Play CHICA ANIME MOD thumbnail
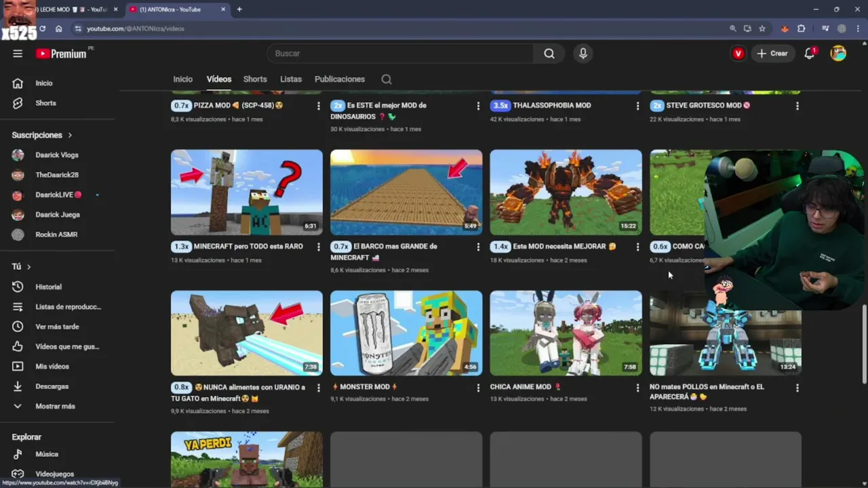Screen dimensions: 868x488 566,333
